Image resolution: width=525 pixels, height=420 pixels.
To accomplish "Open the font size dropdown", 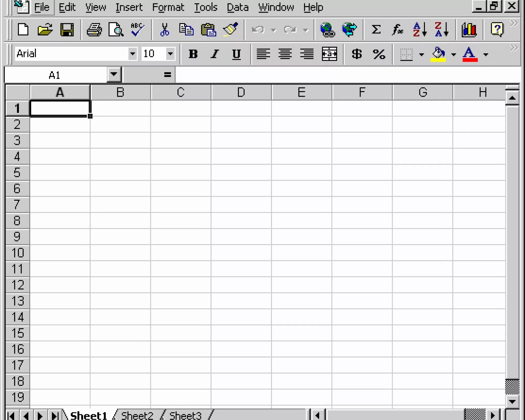I will click(170, 54).
